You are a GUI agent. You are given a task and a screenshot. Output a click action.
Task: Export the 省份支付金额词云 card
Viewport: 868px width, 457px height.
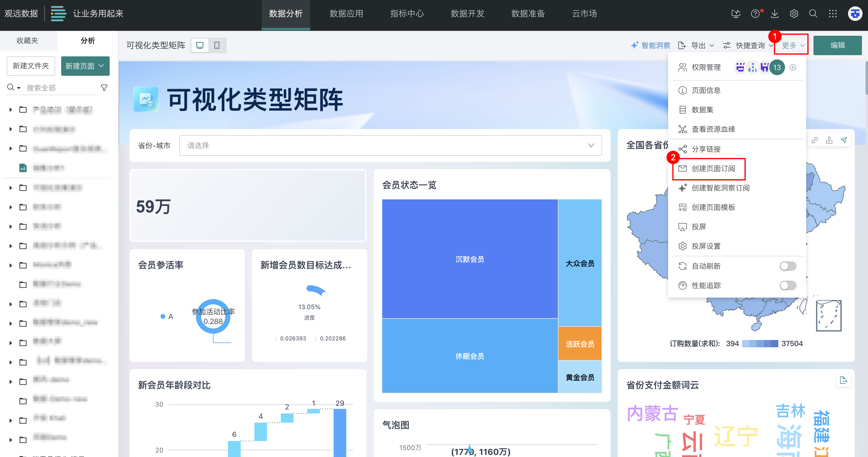(x=844, y=380)
